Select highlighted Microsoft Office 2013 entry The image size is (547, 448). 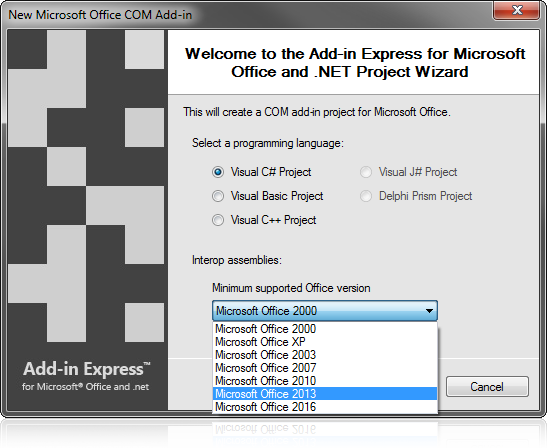(x=325, y=394)
